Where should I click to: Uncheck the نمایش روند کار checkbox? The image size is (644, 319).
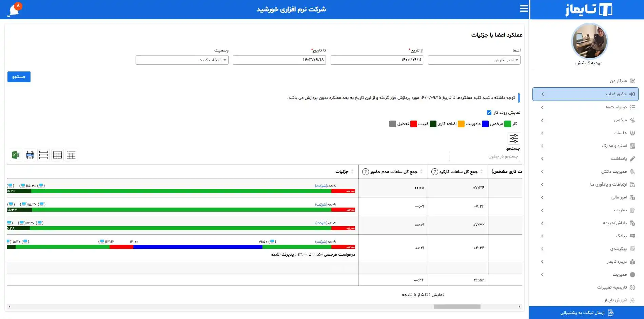[489, 112]
